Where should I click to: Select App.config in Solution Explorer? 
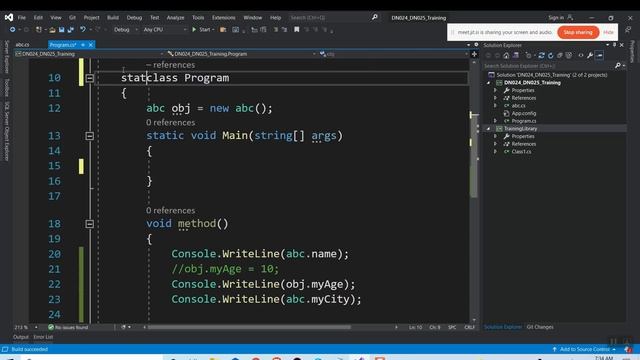(523, 113)
